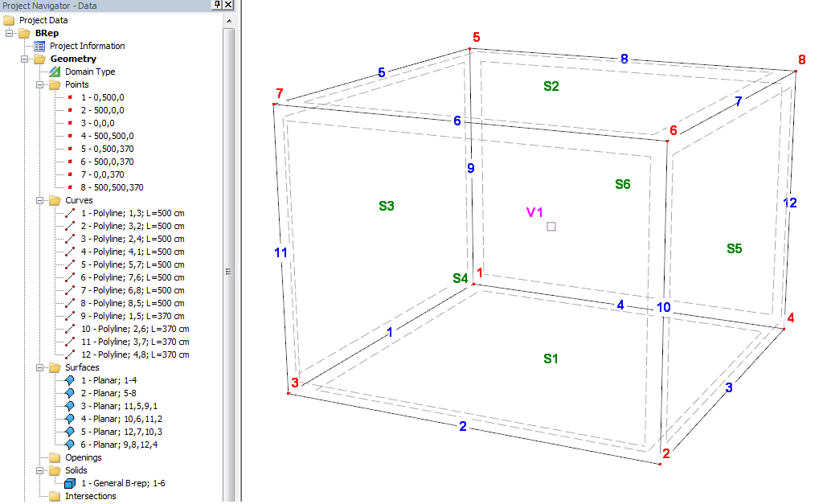Collapse the Curves folder expander

pyautogui.click(x=39, y=200)
